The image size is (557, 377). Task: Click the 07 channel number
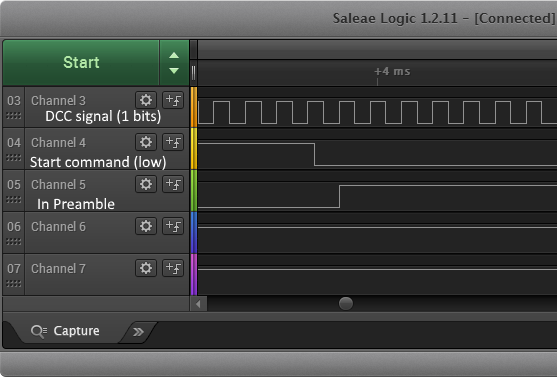[x=14, y=268]
